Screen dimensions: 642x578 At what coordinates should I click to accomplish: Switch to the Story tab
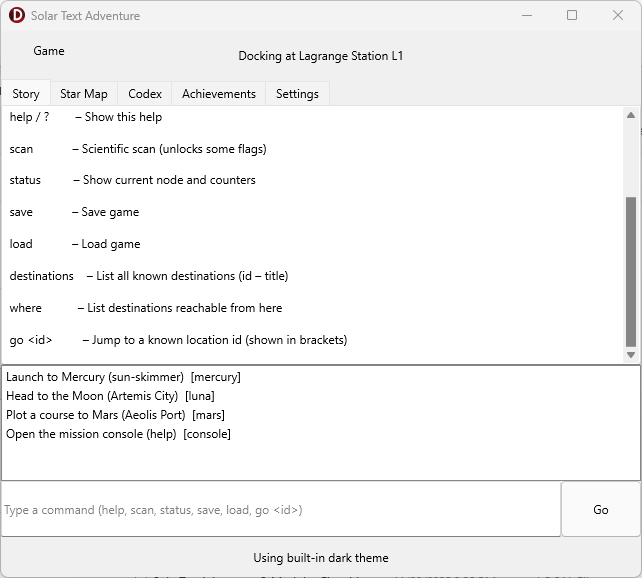point(26,94)
